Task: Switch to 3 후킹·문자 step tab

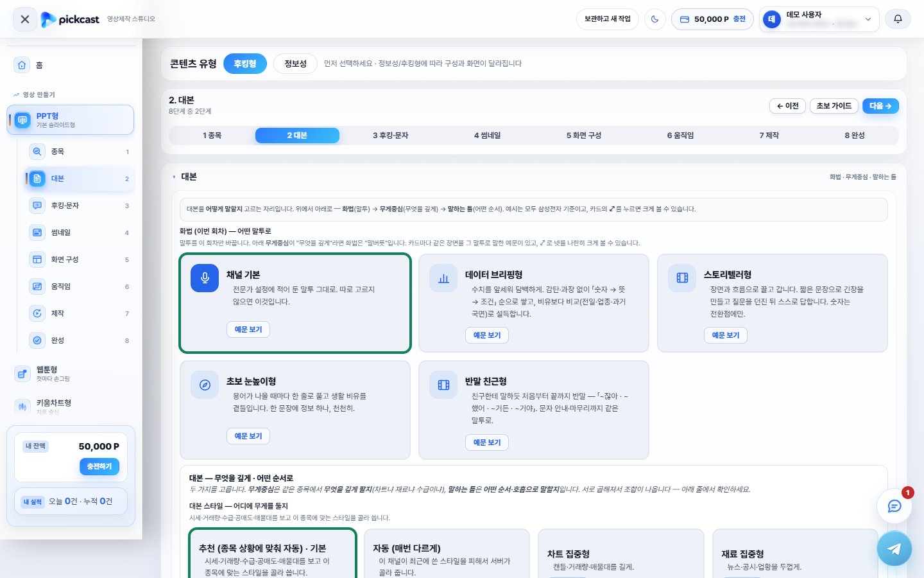Action: coord(390,136)
